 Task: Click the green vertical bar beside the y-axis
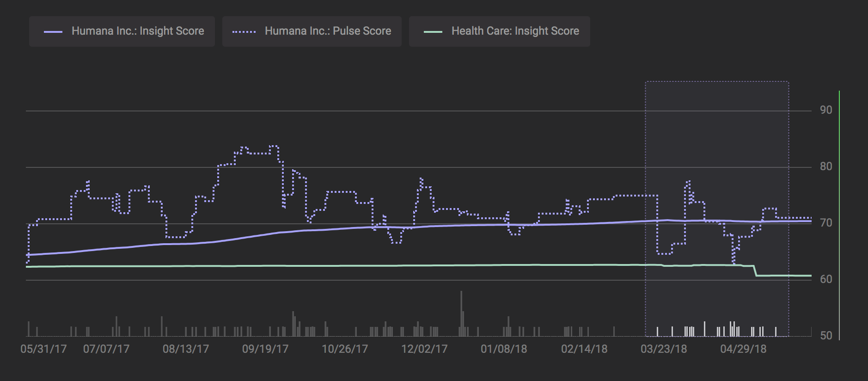(x=839, y=215)
